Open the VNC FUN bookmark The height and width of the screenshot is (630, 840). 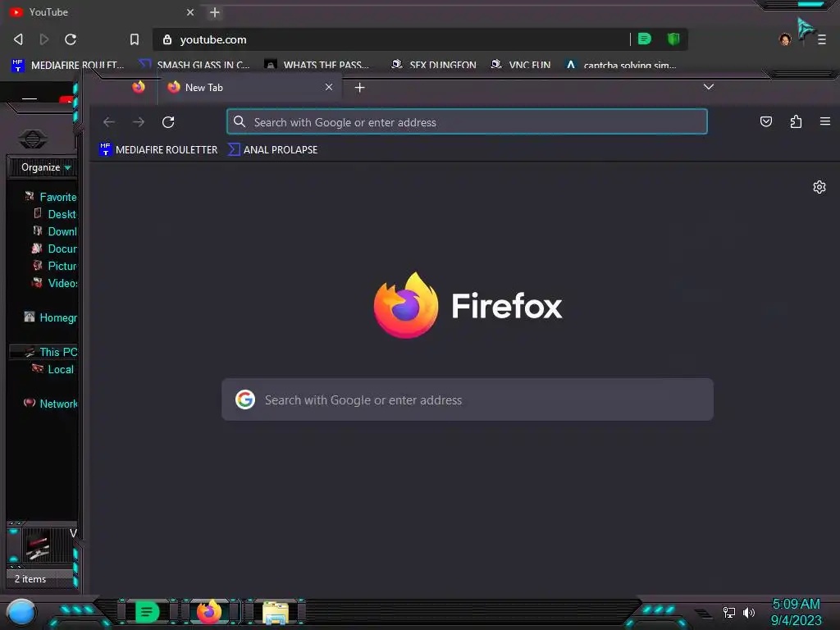[x=521, y=65]
